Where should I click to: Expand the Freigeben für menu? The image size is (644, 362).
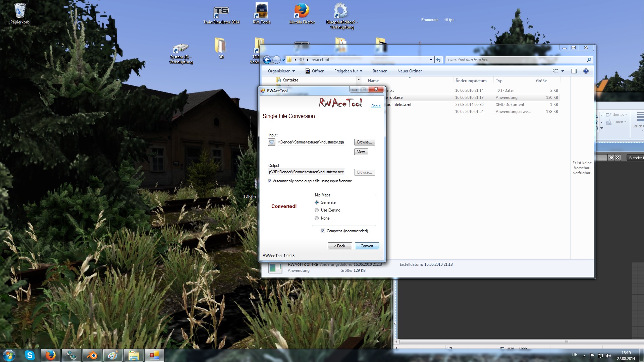[348, 71]
